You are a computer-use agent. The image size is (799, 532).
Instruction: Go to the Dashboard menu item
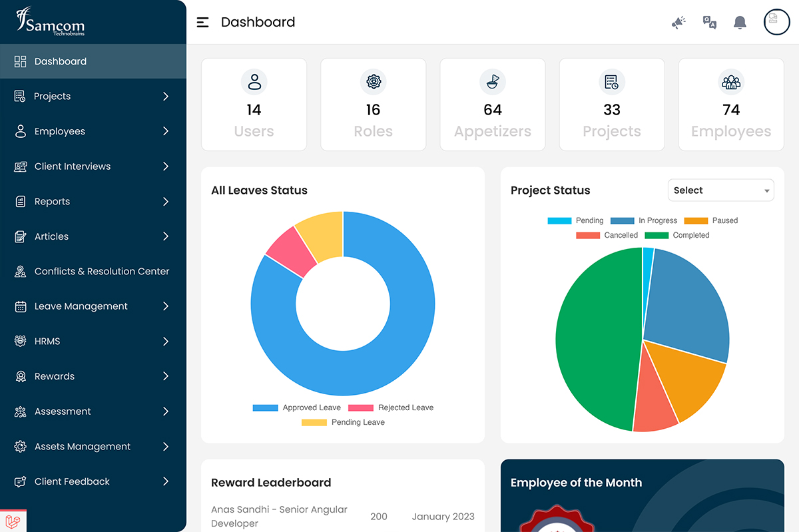(x=93, y=61)
